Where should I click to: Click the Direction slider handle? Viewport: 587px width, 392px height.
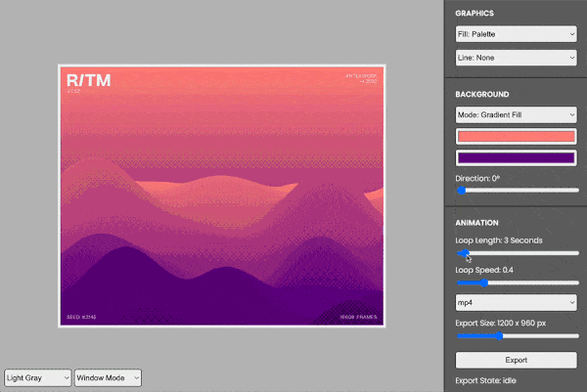(x=461, y=191)
